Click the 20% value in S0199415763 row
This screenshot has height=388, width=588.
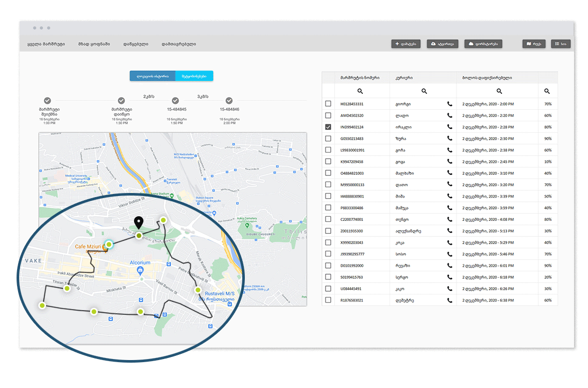pos(548,277)
